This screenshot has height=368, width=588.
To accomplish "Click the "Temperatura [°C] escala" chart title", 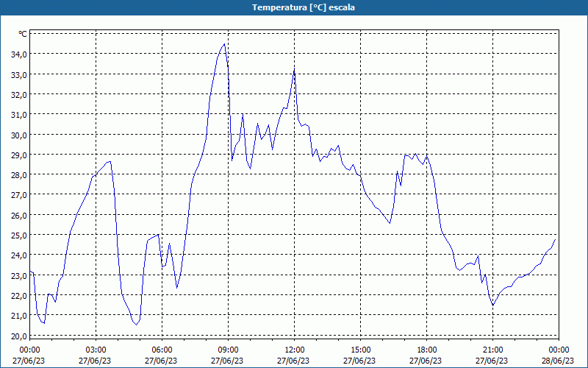I will (304, 7).
